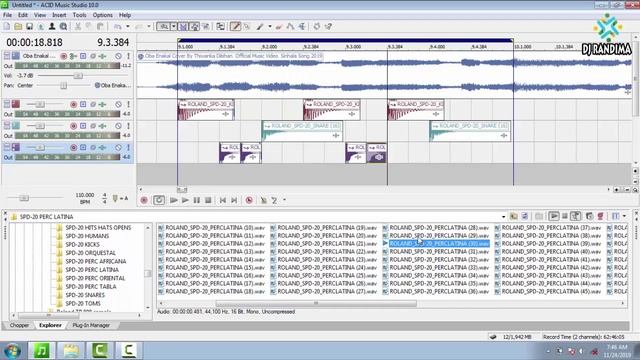Click Up One Level icon in Explorer
This screenshot has height=360, width=640.
[514, 216]
